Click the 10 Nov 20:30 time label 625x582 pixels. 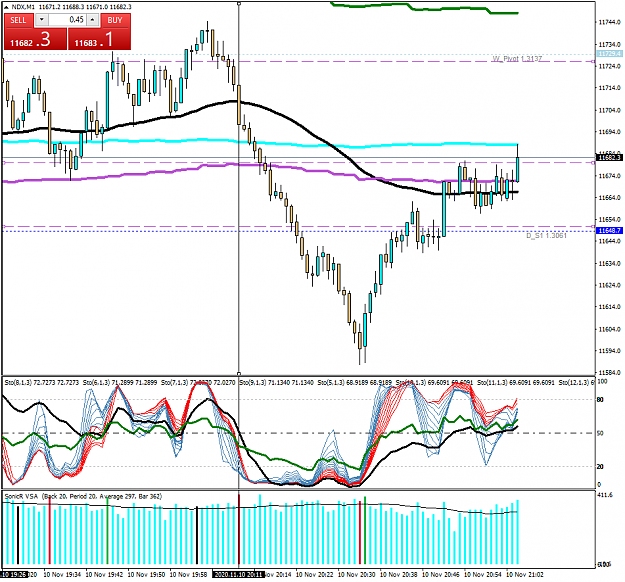tap(356, 574)
